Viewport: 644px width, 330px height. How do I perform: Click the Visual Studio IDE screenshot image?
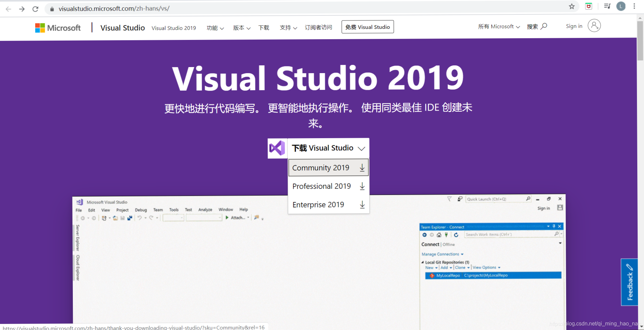(319, 262)
